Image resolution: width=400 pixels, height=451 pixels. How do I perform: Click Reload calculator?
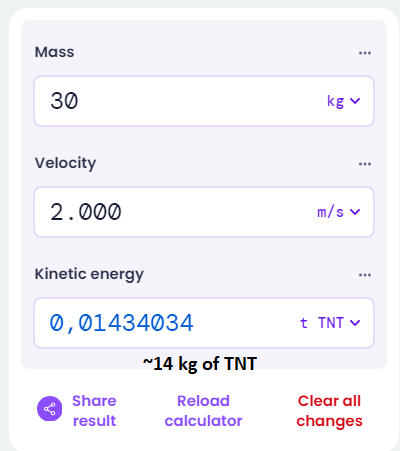(203, 411)
